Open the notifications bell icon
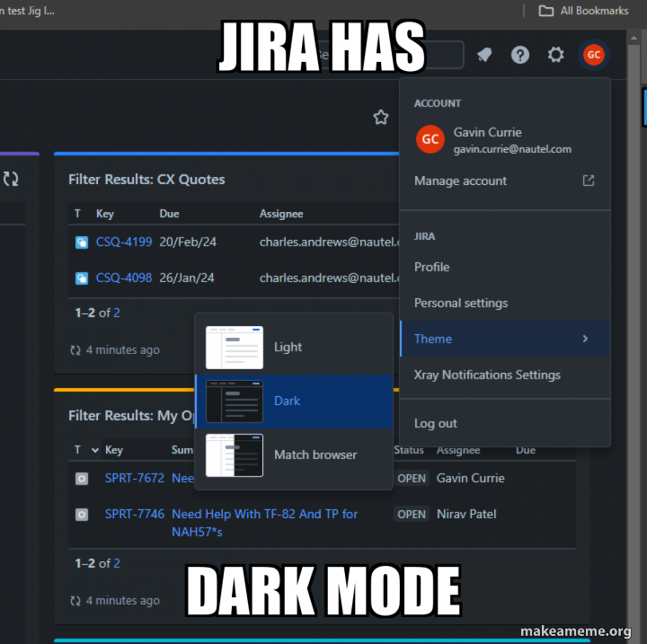This screenshot has width=647, height=644. click(x=484, y=55)
